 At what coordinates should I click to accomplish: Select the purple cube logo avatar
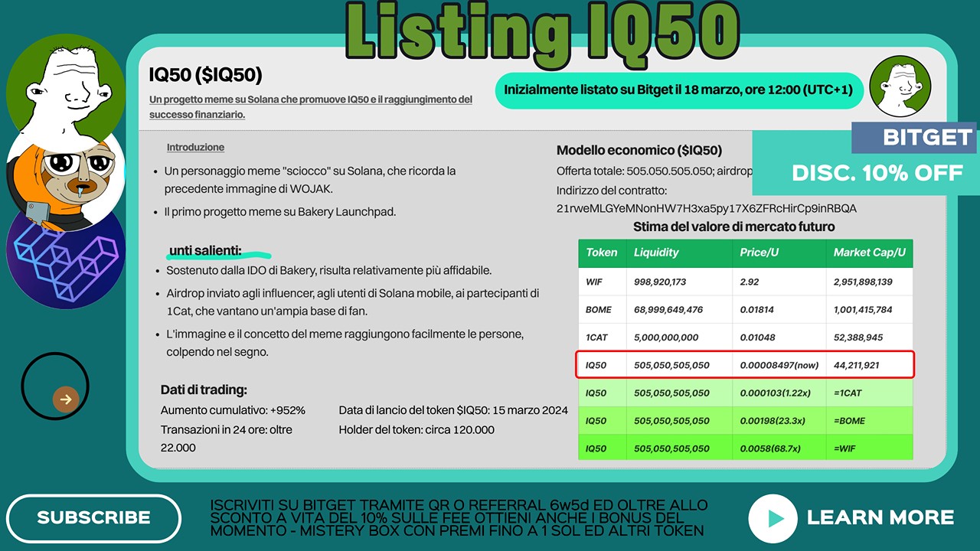pos(65,256)
